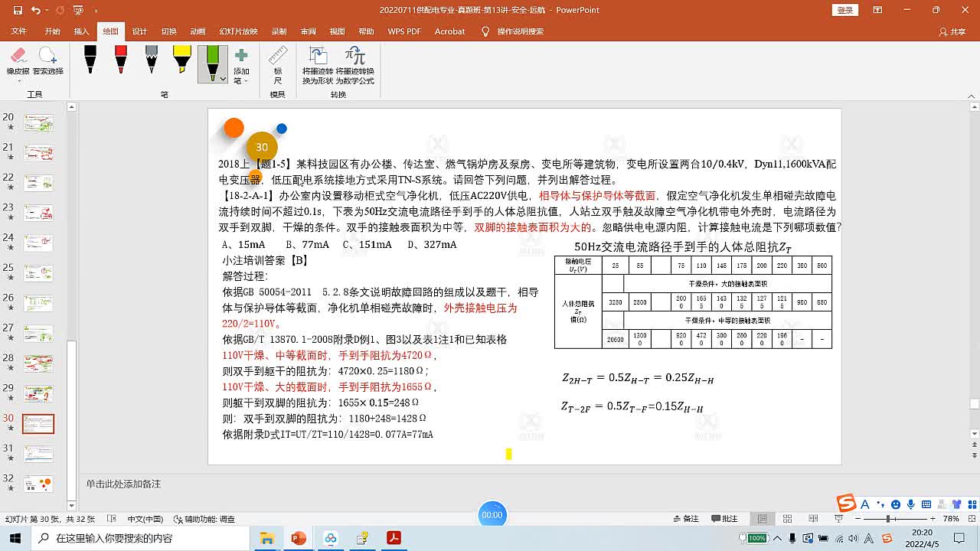
Task: Toggle the notes (备注) pane
Action: point(684,519)
